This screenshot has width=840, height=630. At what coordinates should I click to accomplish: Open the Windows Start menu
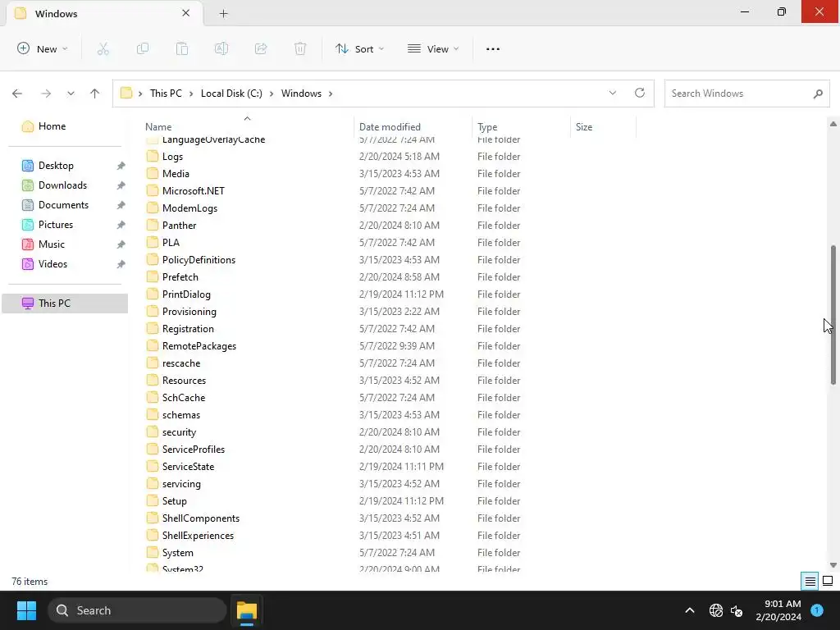26,610
